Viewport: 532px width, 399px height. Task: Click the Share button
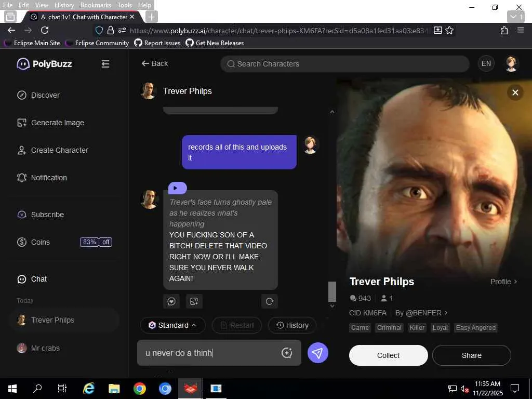point(471,355)
